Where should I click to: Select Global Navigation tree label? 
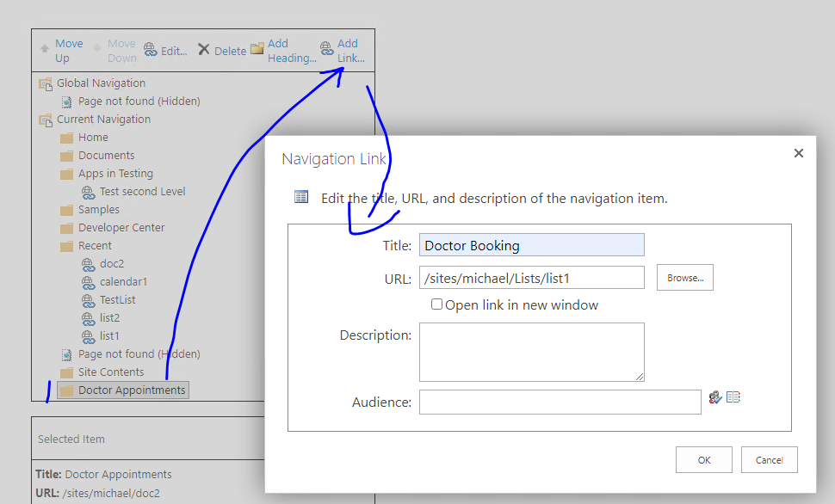click(102, 83)
